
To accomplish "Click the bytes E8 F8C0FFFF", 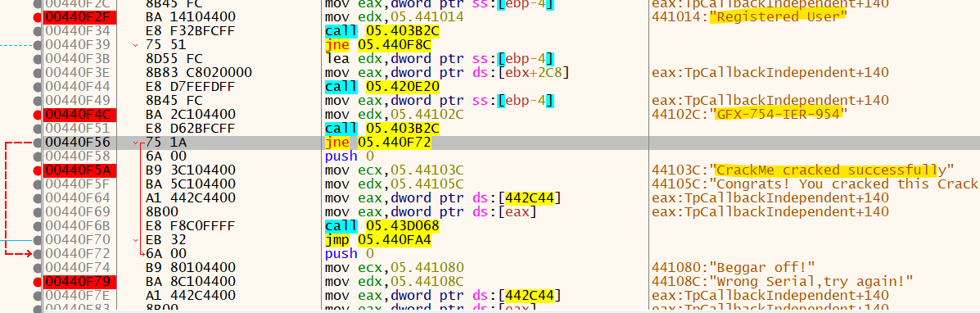I will (x=191, y=225).
